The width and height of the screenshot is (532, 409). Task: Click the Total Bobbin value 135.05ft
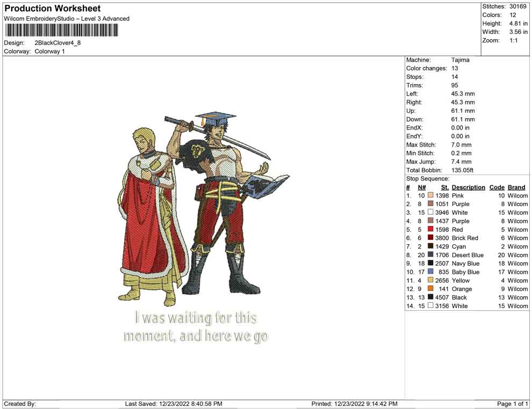pos(463,170)
